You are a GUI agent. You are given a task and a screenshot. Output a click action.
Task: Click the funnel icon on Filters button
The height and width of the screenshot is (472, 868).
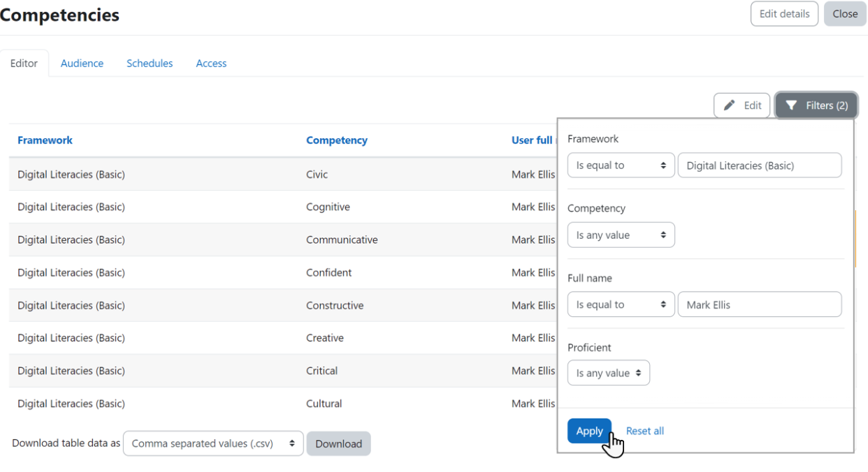click(791, 105)
